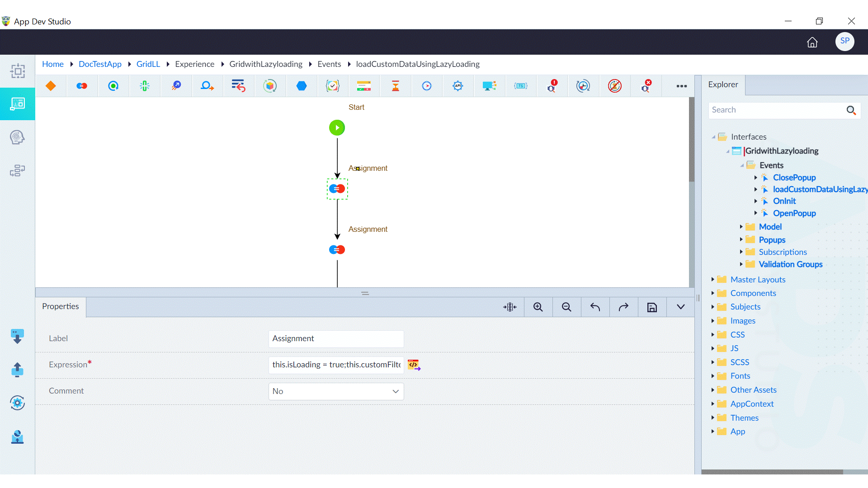Expand the Model folder
The height and width of the screenshot is (488, 868).
pos(741,227)
